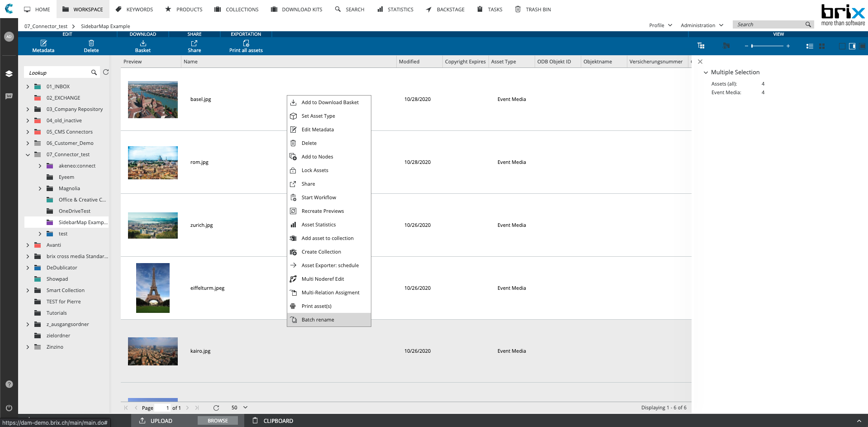The image size is (868, 427).
Task: Expand the 01_INBOX folder
Action: (28, 86)
